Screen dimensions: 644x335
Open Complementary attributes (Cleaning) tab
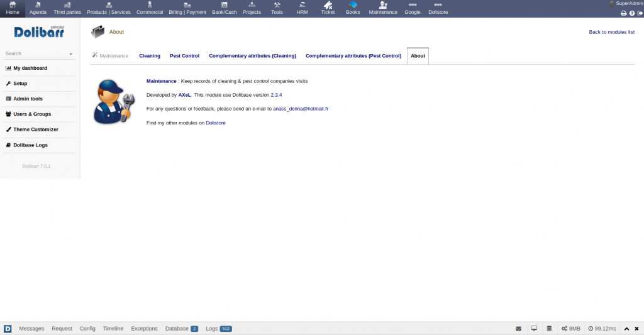click(252, 56)
